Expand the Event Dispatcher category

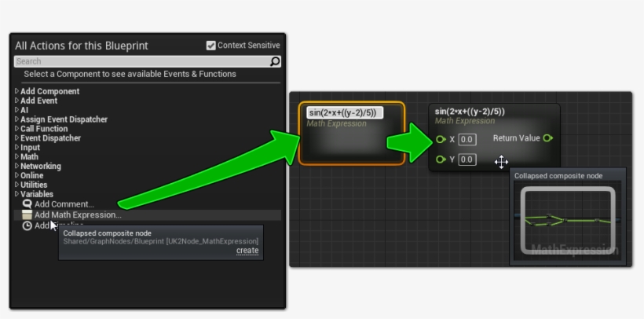click(16, 138)
